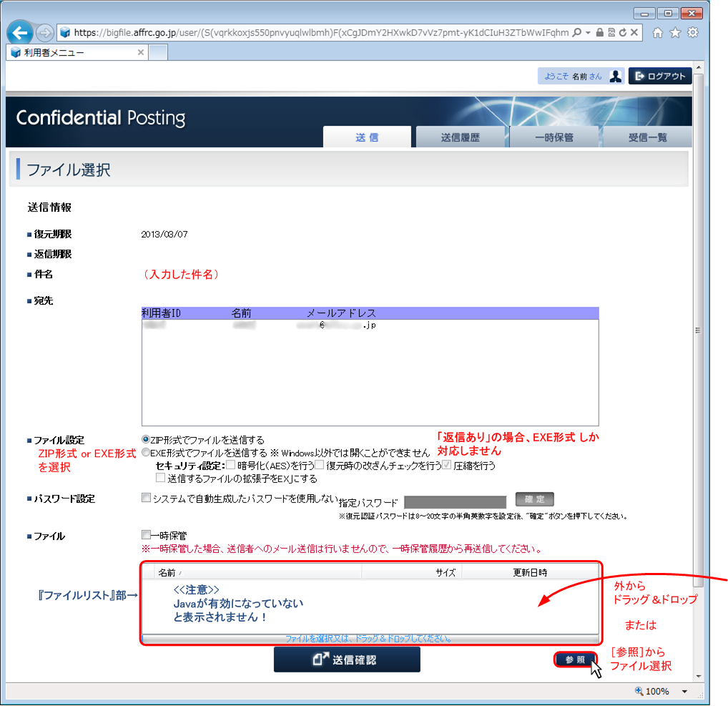Select EXE形式でファイルを送信する radio button

(x=146, y=453)
